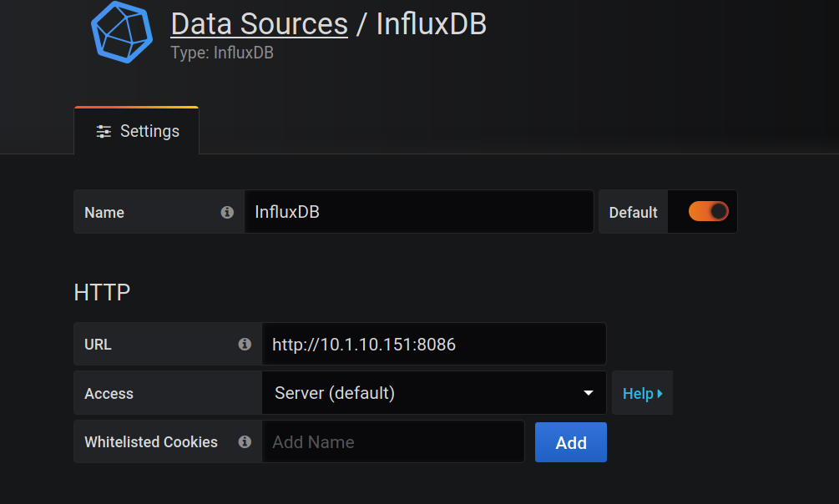
Task: Click the 'URL' field label
Action: tap(98, 345)
